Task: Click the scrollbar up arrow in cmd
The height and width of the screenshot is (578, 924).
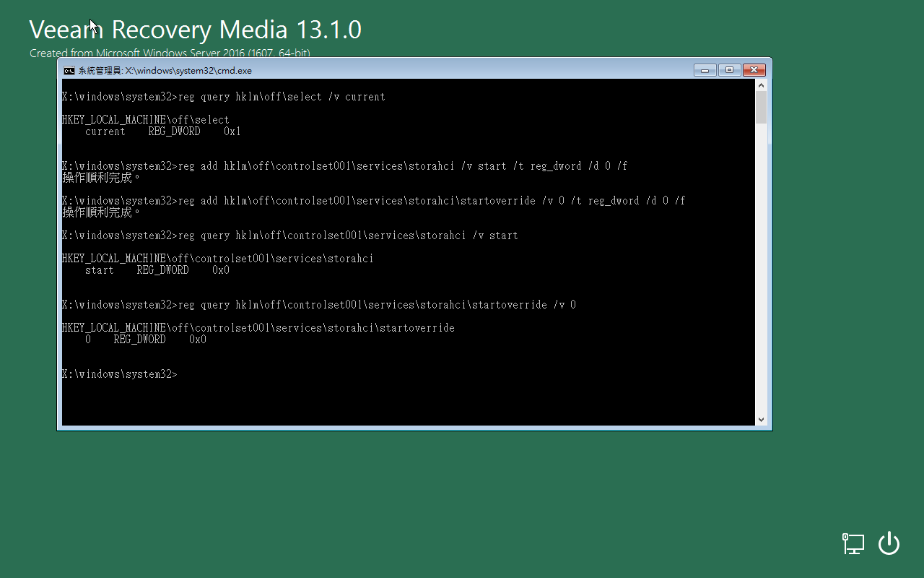Action: tap(761, 85)
